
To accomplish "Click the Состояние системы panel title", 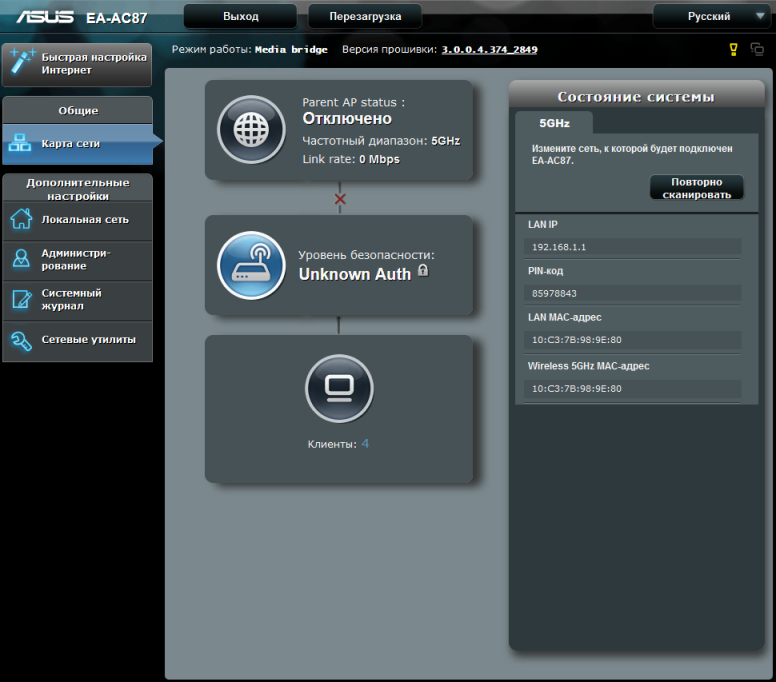I will pos(636,97).
